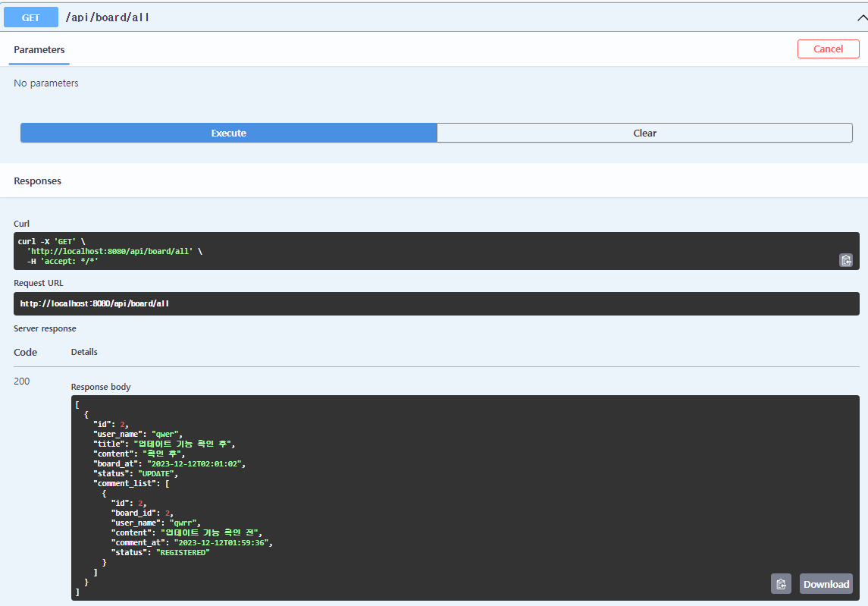Click the "Request URL" label
The image size is (868, 606).
[39, 283]
